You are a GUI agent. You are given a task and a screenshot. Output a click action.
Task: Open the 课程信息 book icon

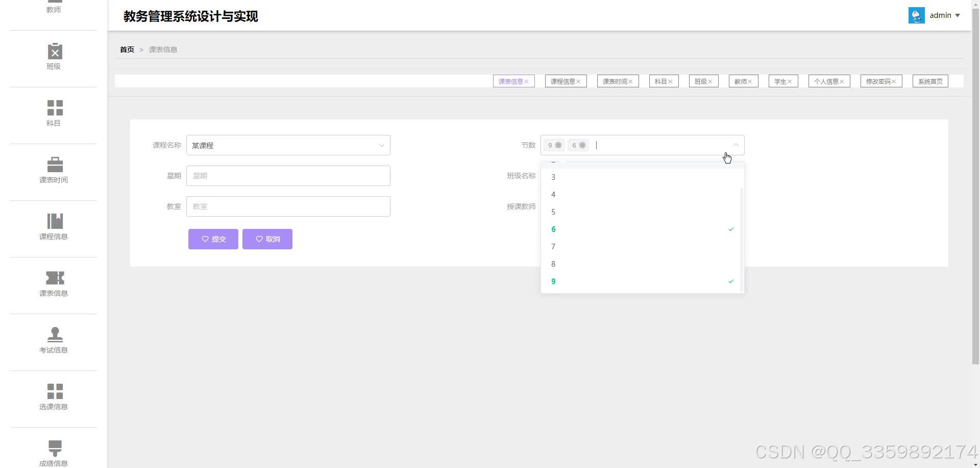(x=55, y=221)
